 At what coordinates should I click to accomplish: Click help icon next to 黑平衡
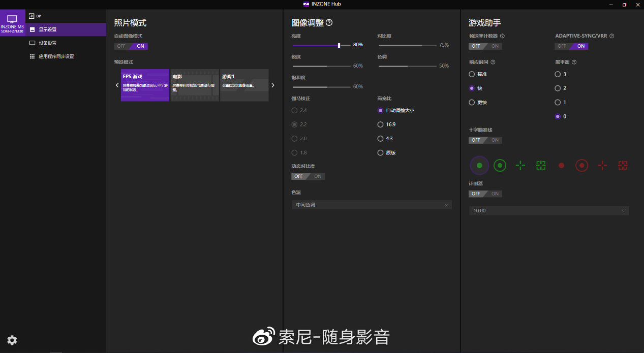574,62
